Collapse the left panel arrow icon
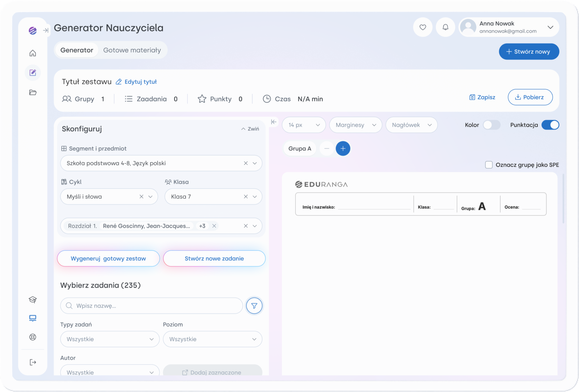Screen dimensions: 579x392 (x=274, y=122)
